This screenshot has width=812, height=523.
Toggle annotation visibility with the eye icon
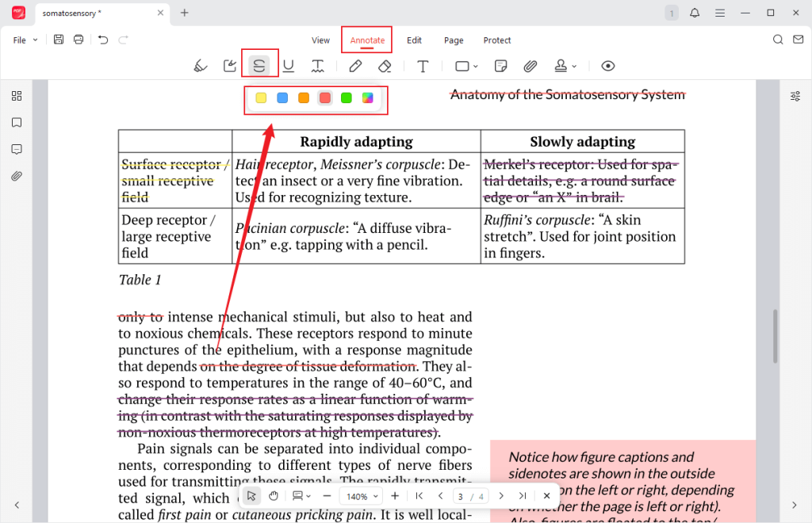tap(607, 66)
